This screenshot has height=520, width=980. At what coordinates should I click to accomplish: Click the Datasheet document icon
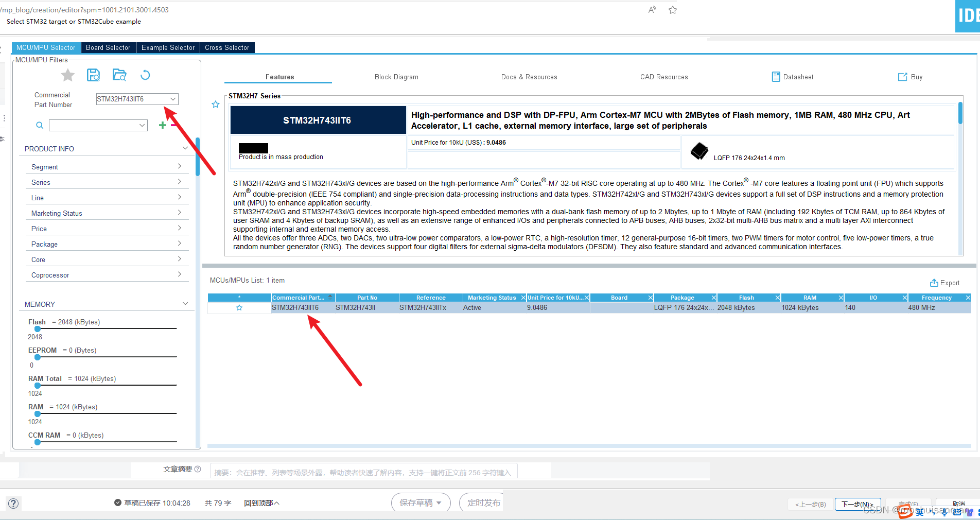[x=776, y=77]
